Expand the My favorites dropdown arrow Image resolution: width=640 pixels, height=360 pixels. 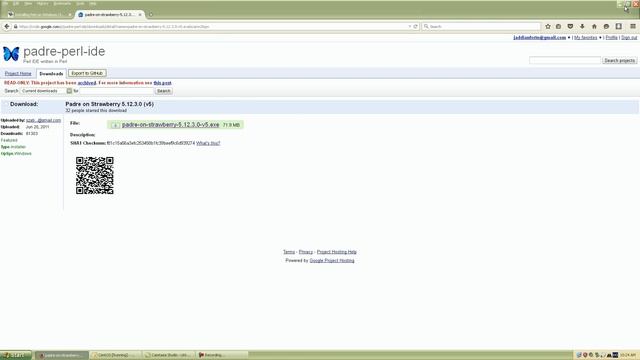pos(600,38)
